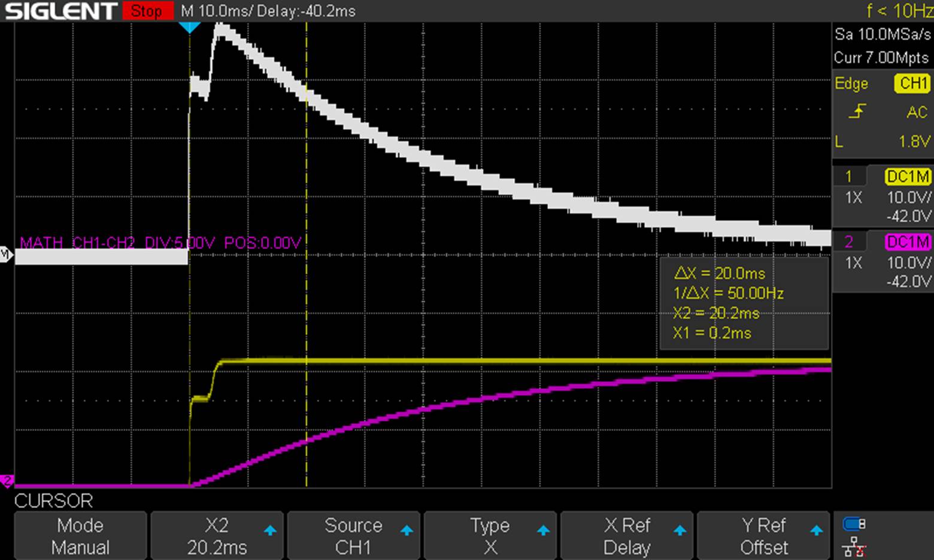The image size is (934, 560).
Task: Click the blue trigger position marker triangle
Action: point(190,28)
